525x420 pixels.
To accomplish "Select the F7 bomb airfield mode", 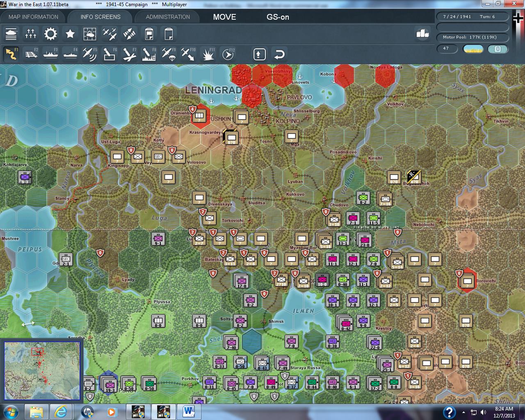I will 129,54.
